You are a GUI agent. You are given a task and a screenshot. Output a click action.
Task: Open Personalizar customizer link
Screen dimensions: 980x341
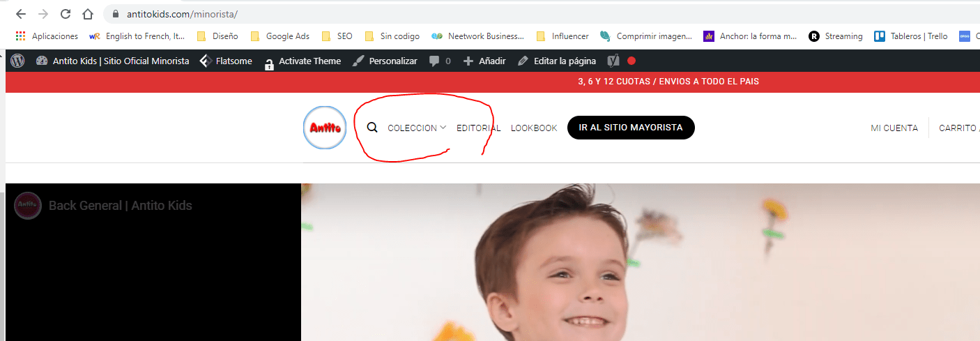coord(385,61)
